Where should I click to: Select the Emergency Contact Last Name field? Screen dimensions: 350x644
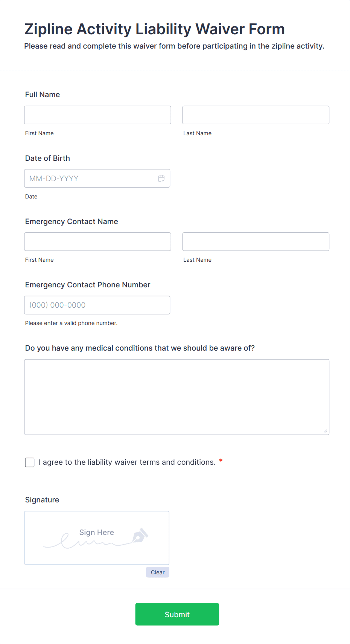point(256,241)
